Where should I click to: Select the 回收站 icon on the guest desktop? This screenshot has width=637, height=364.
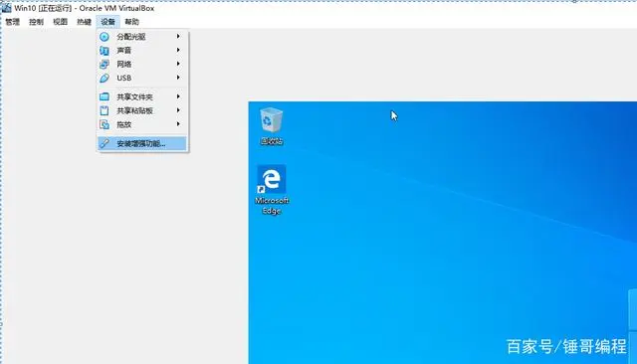(272, 126)
